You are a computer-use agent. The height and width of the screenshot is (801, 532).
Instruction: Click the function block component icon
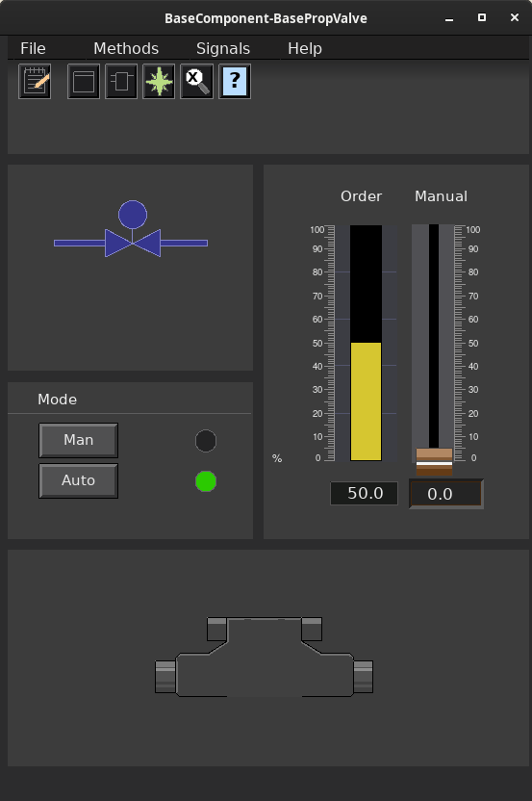(121, 81)
